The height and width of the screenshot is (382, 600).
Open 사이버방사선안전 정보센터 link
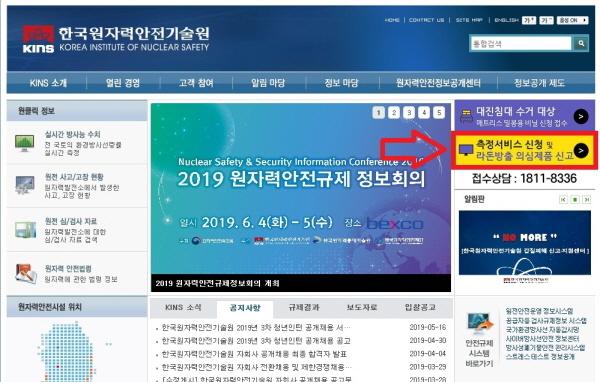(x=542, y=339)
